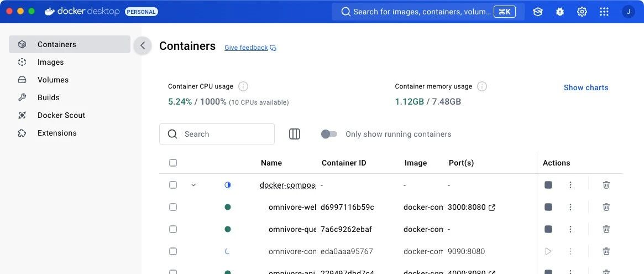Viewport: 644px width, 274px height.
Task: Click the Give feedback link
Action: click(250, 48)
